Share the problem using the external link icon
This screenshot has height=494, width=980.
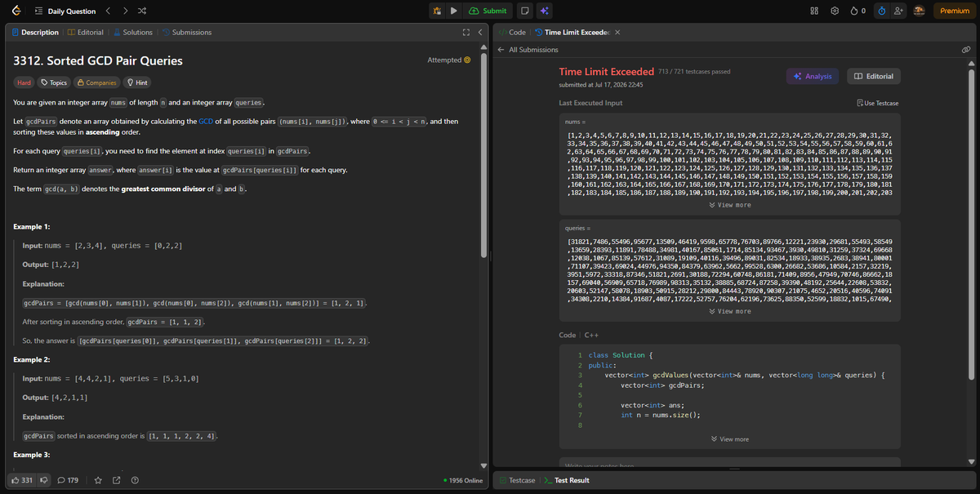tap(117, 480)
